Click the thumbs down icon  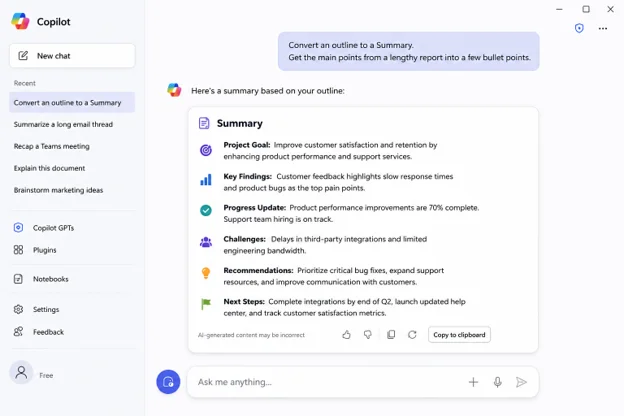368,335
